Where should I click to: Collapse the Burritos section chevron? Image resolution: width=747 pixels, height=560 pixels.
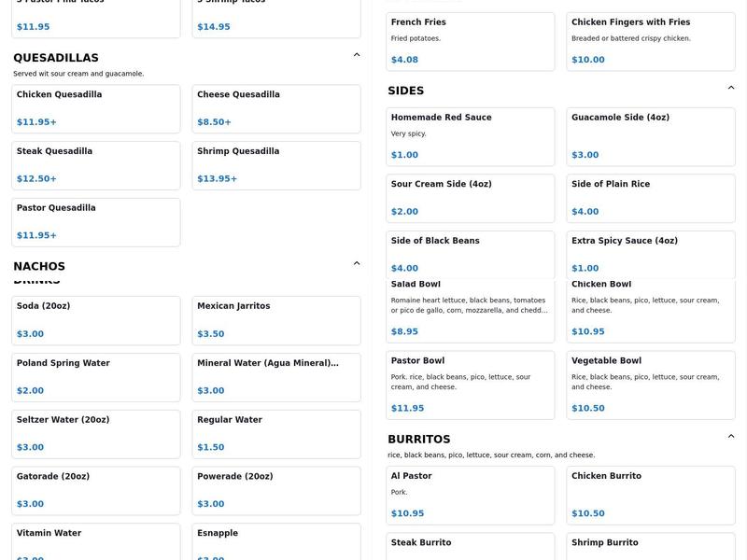click(731, 436)
